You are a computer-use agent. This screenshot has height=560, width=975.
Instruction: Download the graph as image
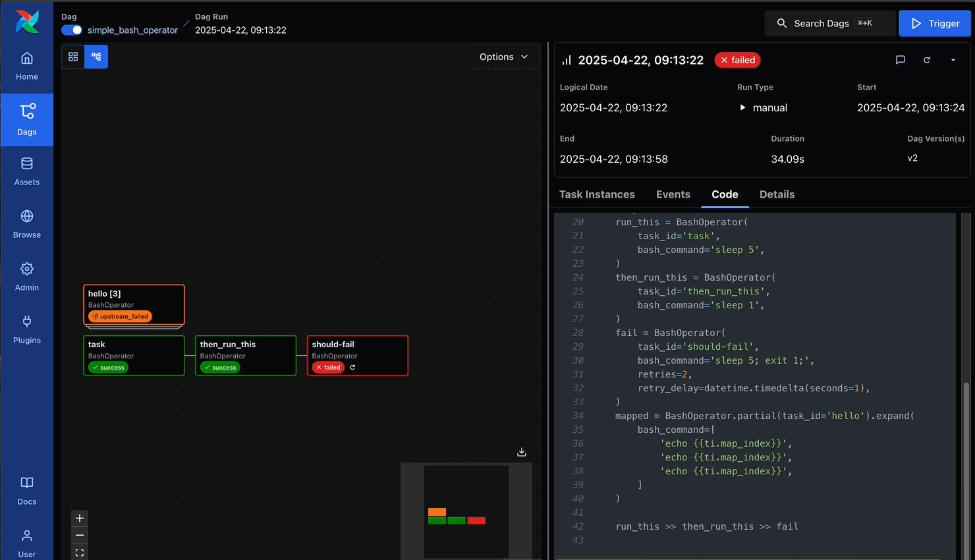(x=522, y=452)
